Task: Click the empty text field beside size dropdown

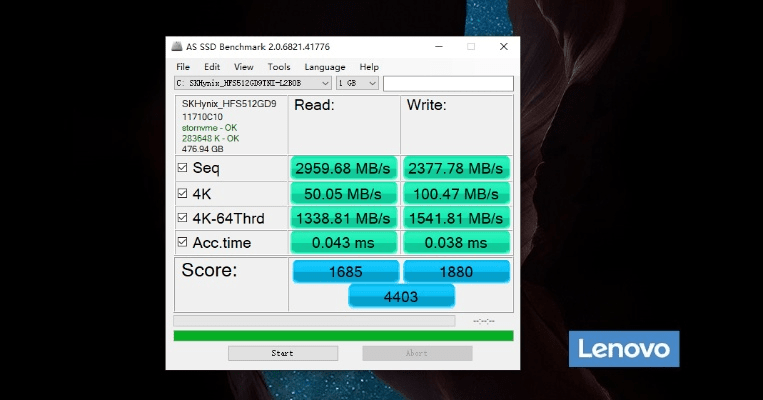Action: click(448, 83)
